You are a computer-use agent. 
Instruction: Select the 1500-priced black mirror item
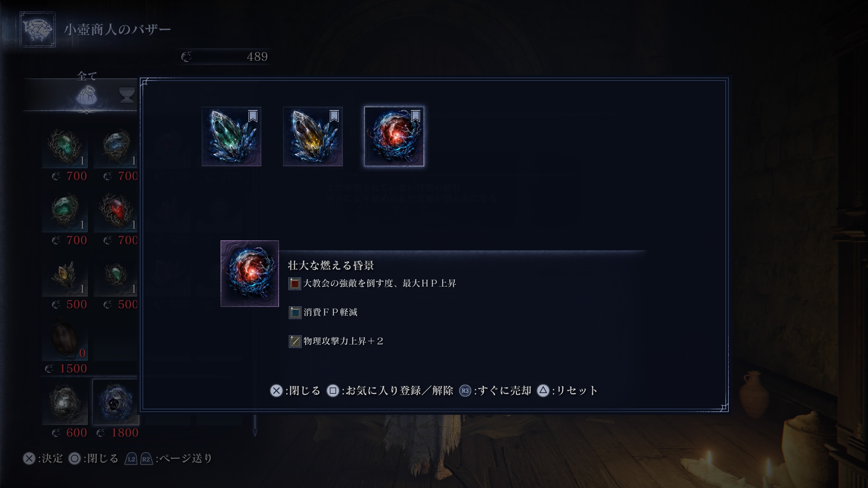(x=65, y=338)
